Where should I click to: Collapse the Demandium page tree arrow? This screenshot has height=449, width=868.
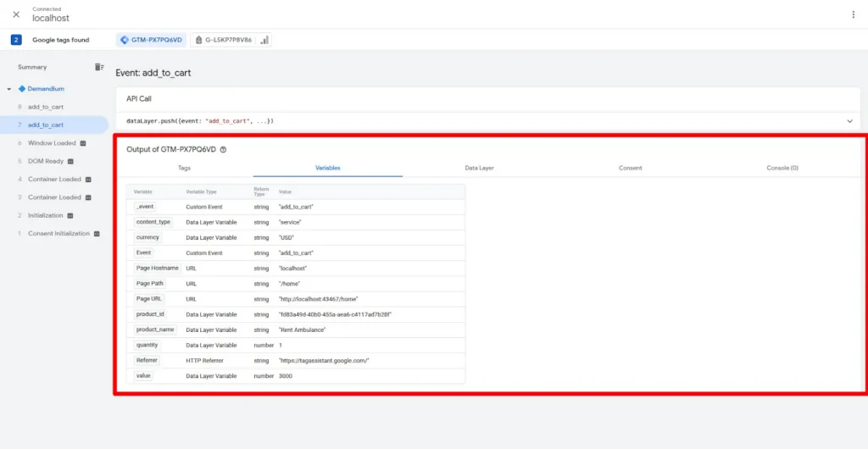[x=8, y=89]
